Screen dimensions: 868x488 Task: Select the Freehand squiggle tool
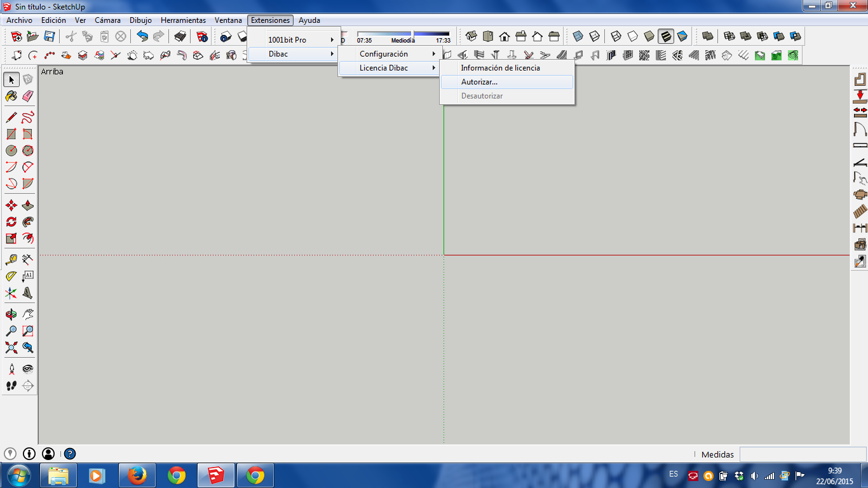coord(28,118)
